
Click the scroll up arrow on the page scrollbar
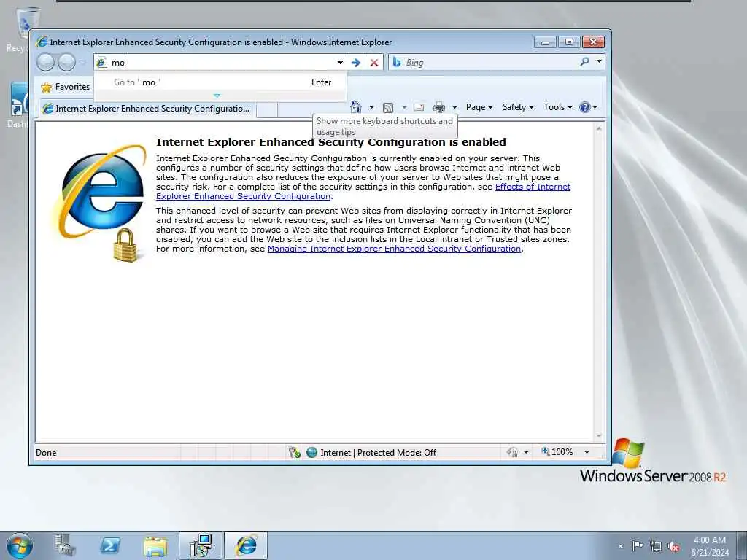click(599, 128)
